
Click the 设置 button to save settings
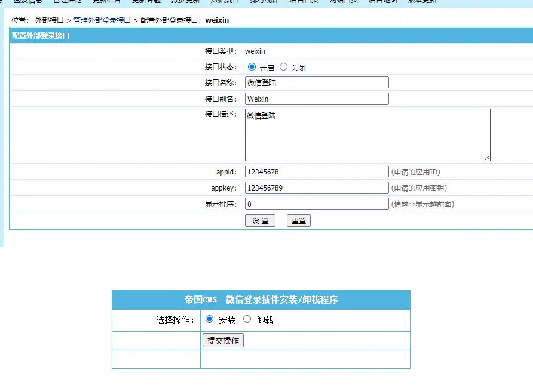click(x=260, y=220)
